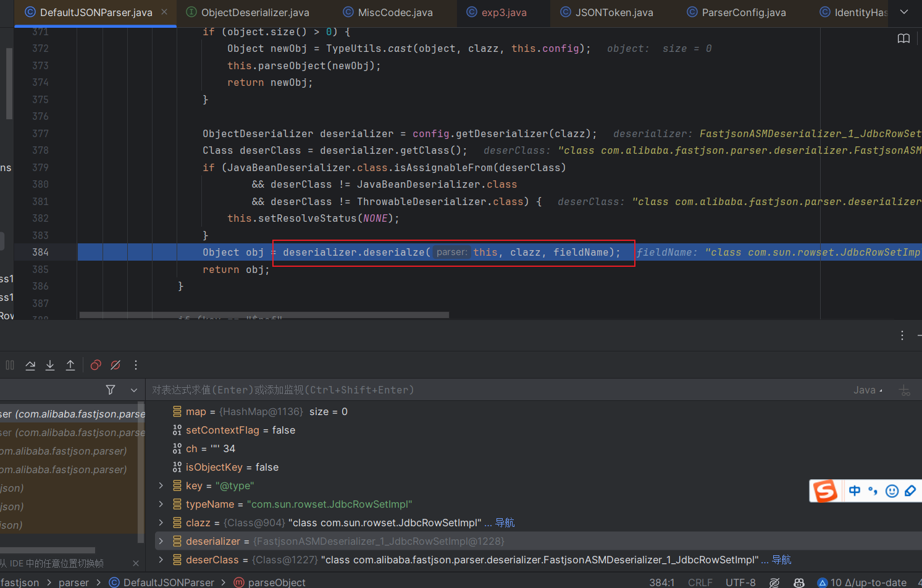Open the fastjson breadcrumb item
This screenshot has width=922, height=588.
pos(20,582)
